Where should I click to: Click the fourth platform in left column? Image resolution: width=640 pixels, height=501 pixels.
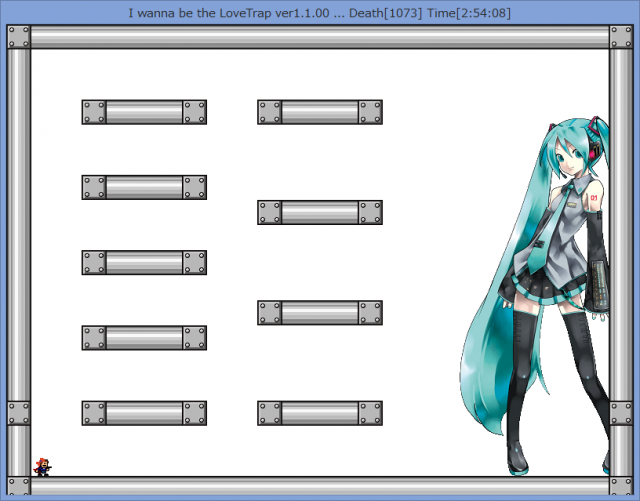(144, 338)
